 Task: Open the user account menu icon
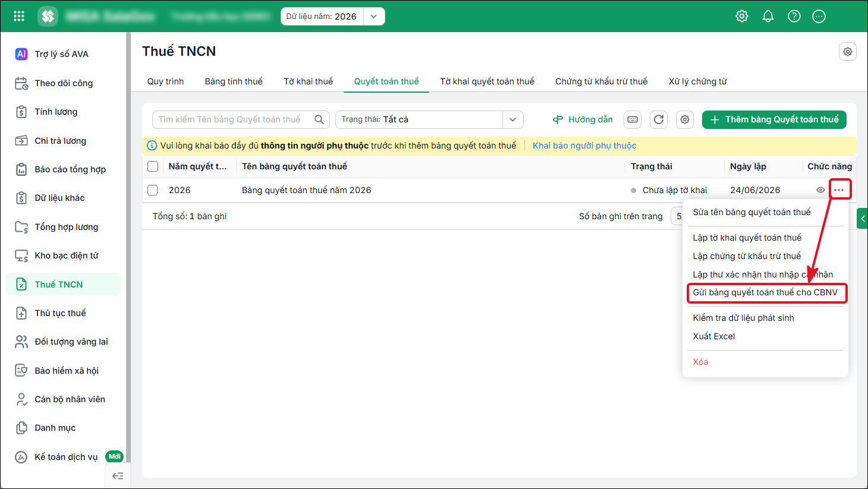click(819, 16)
